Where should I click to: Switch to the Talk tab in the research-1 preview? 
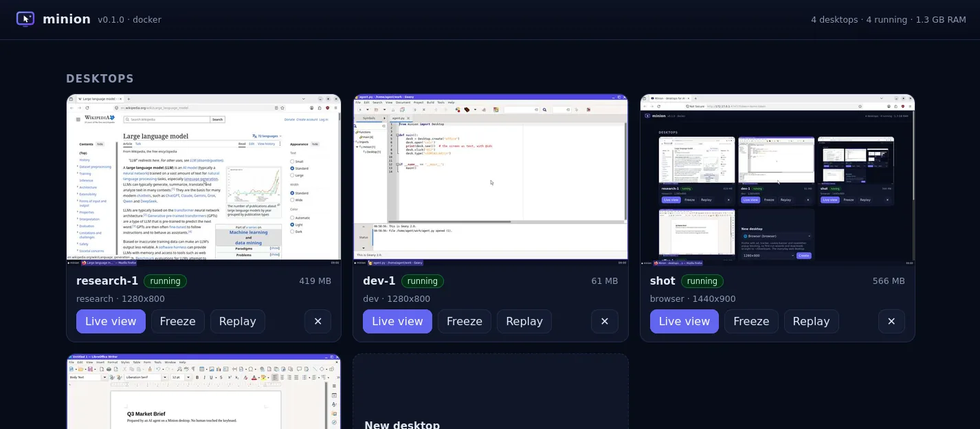tap(138, 144)
